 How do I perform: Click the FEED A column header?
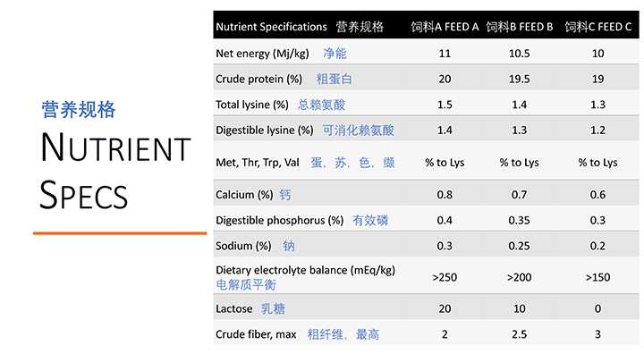445,27
